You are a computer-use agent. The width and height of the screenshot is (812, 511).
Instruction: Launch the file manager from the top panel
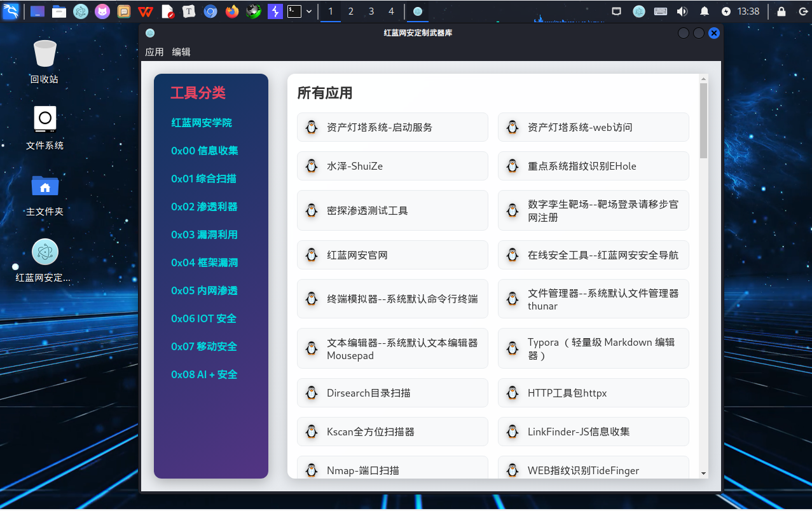pos(59,11)
